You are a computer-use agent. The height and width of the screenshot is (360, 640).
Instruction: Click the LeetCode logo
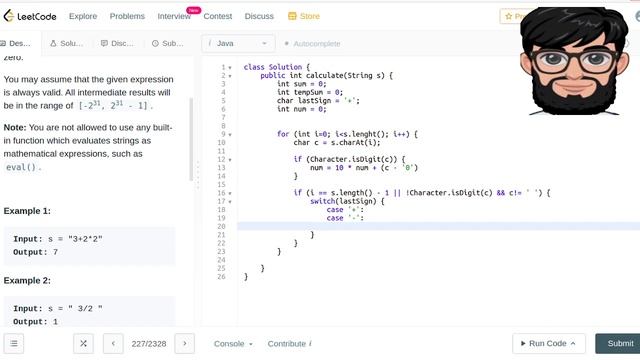[30, 16]
